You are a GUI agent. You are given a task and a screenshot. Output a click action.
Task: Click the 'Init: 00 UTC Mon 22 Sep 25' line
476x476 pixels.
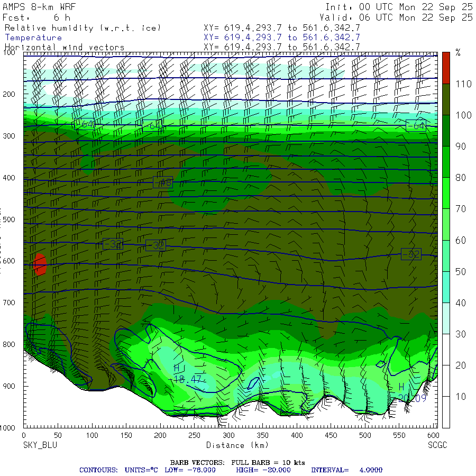tap(399, 7)
